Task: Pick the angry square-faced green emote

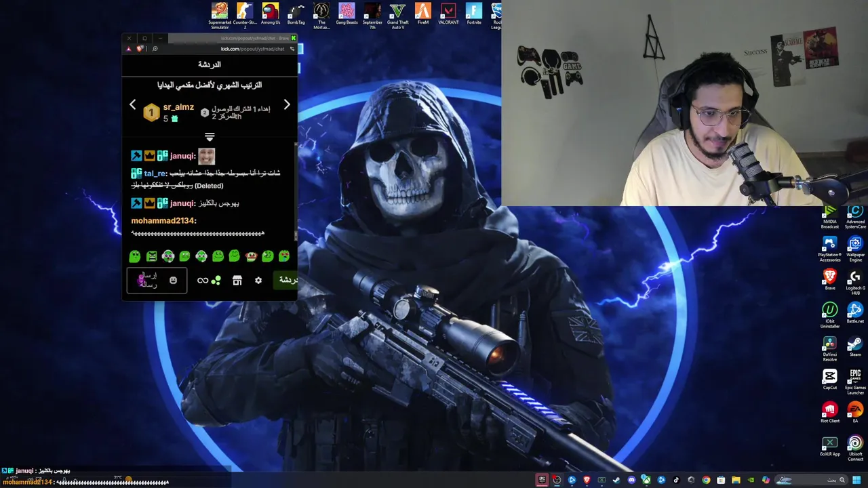Action: 151,256
